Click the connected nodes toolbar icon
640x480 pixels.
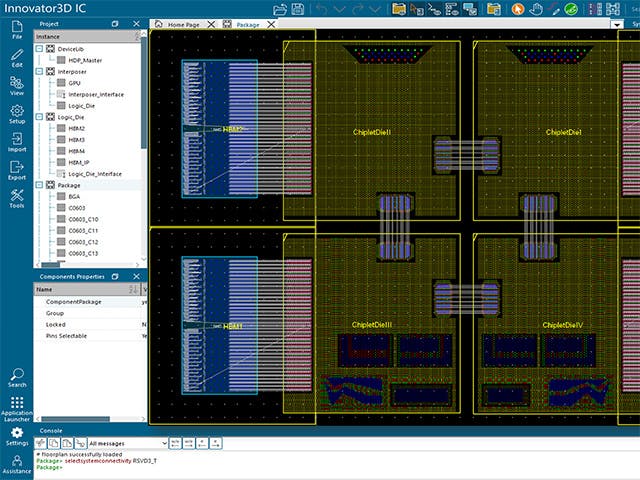613,9
